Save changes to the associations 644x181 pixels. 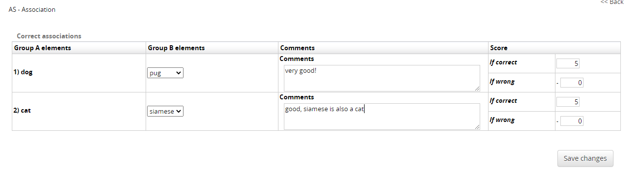coord(585,158)
